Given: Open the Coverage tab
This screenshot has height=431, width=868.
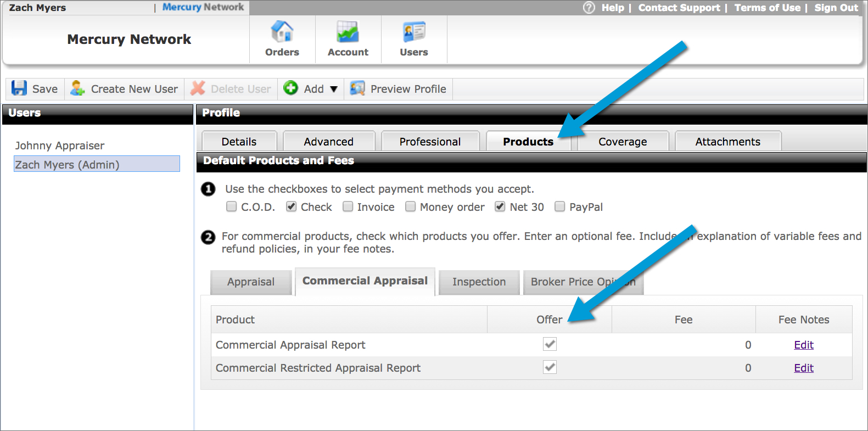Looking at the screenshot, I should [623, 141].
